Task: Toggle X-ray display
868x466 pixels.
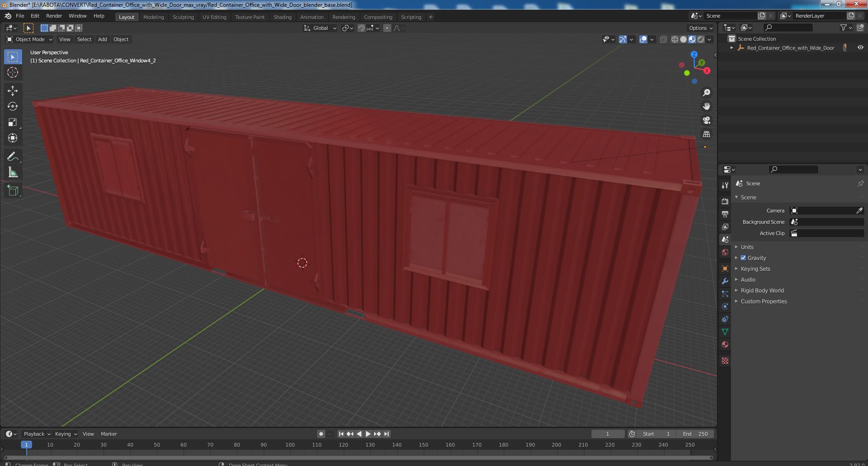Action: [x=663, y=39]
